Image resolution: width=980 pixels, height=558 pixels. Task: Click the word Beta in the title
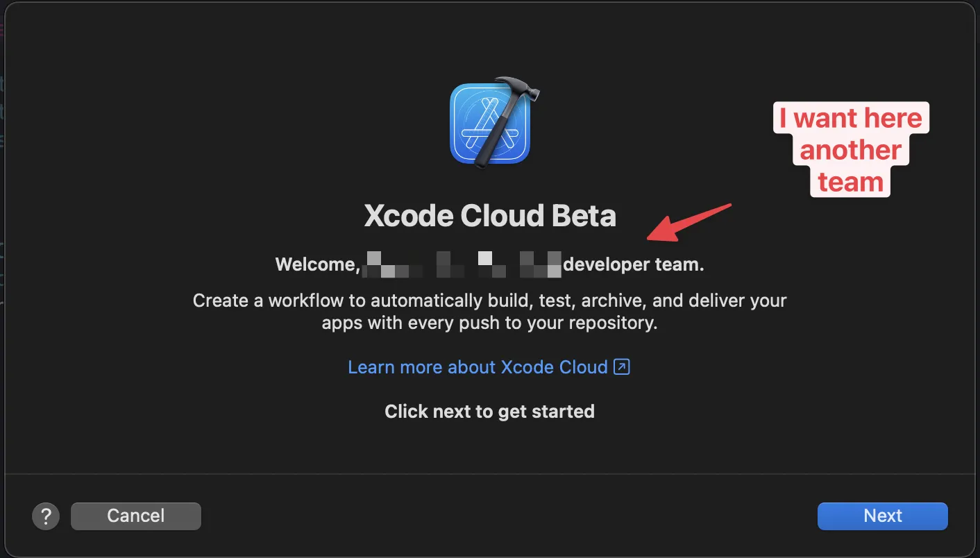pos(584,216)
